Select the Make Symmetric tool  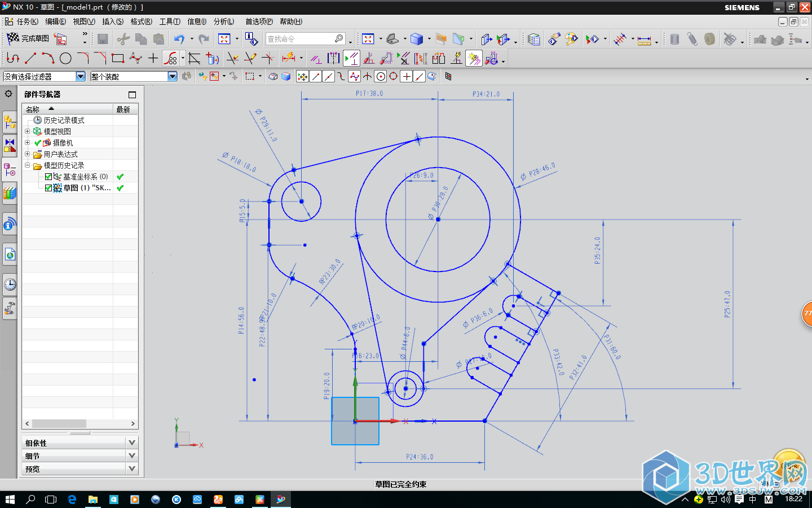coord(334,58)
